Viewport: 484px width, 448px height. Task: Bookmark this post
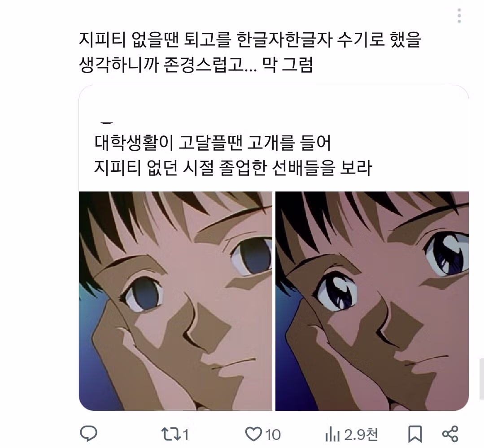(415, 434)
